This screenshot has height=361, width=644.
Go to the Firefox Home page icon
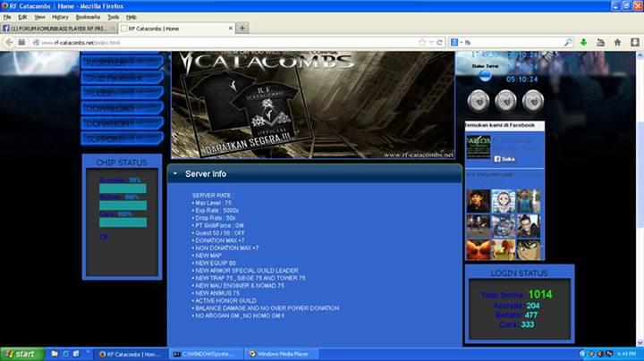tap(617, 42)
